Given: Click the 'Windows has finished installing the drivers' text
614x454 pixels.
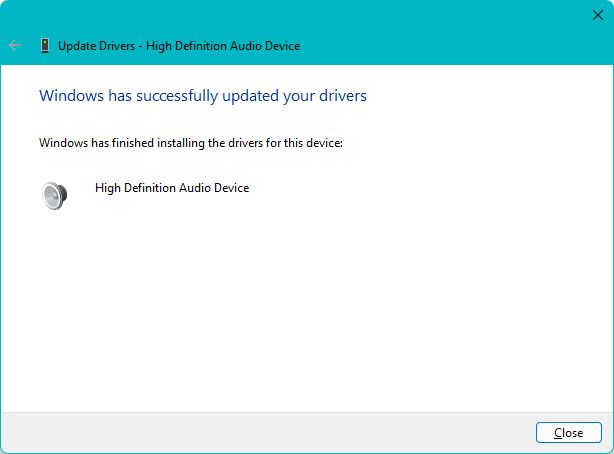Looking at the screenshot, I should click(x=191, y=143).
